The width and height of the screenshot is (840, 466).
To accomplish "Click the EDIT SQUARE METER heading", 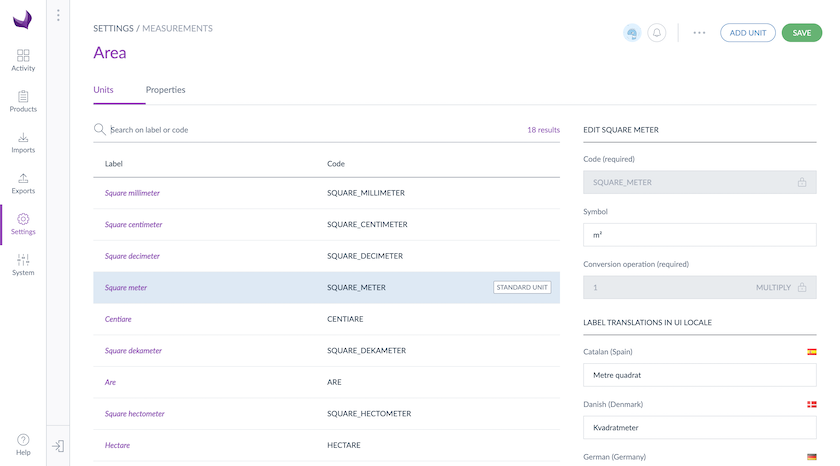I will [x=621, y=130].
